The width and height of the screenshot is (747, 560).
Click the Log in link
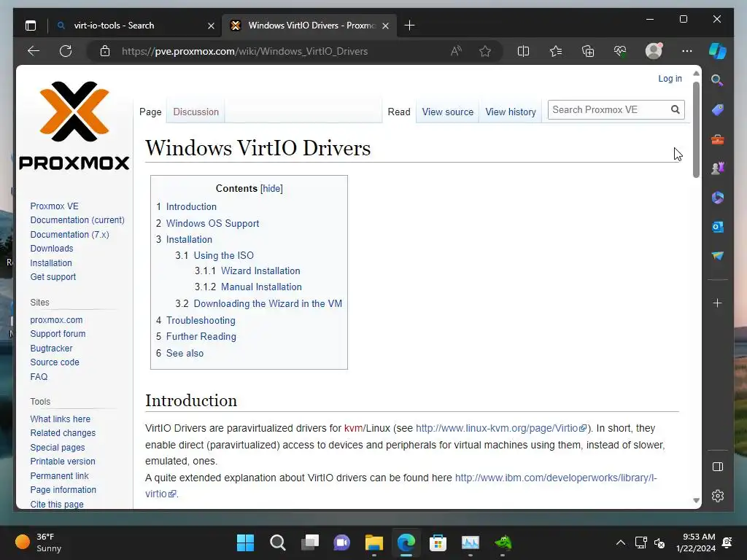coord(670,79)
